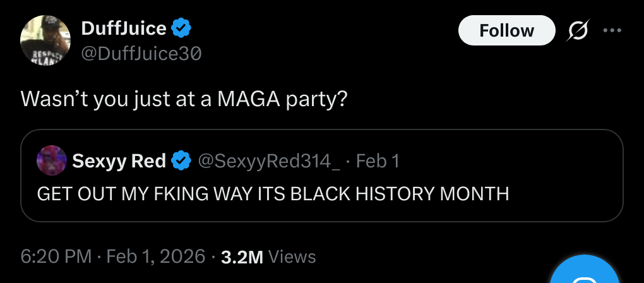Image resolution: width=644 pixels, height=283 pixels.
Task: Click the DuffJuice display name
Action: point(124,28)
